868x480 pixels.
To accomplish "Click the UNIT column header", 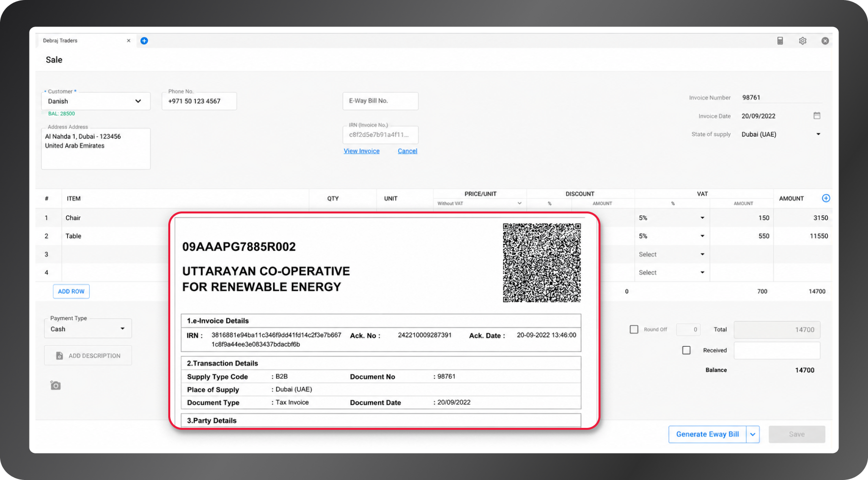I will click(391, 199).
